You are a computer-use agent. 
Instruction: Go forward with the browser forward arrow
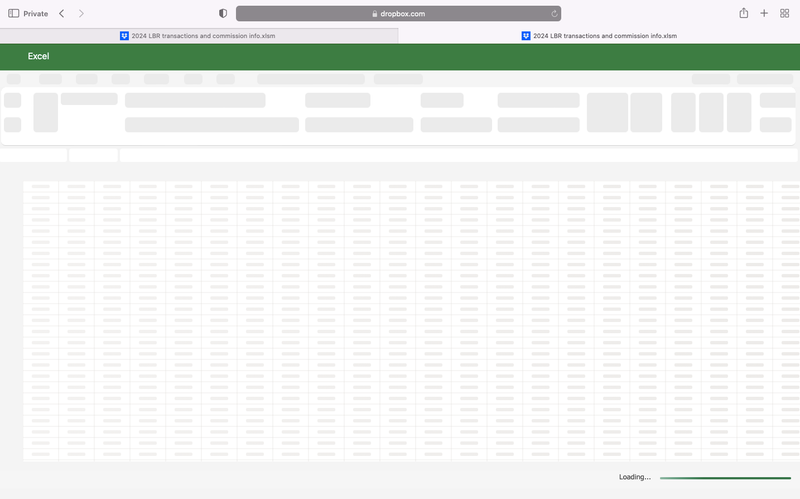pyautogui.click(x=81, y=13)
